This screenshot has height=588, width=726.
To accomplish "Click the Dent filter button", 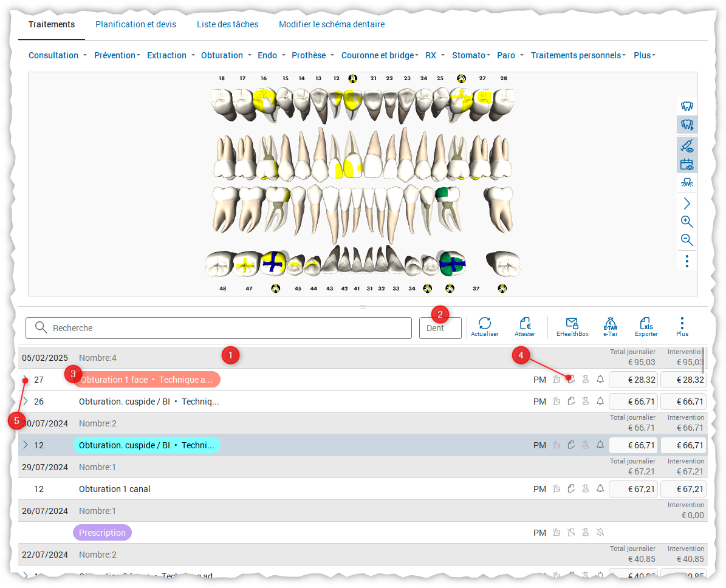I will click(440, 328).
